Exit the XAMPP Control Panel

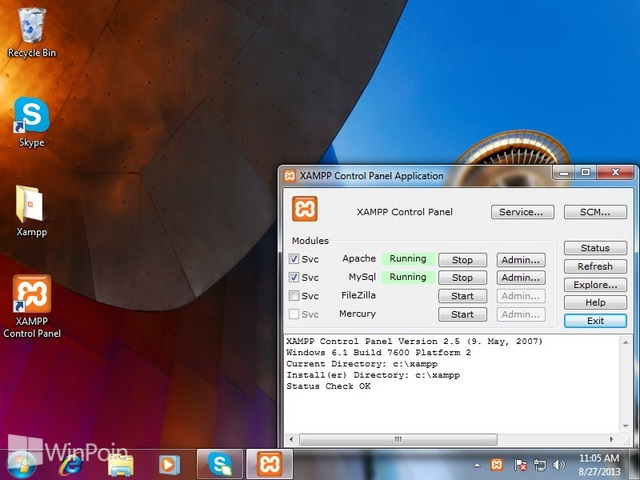(x=596, y=321)
